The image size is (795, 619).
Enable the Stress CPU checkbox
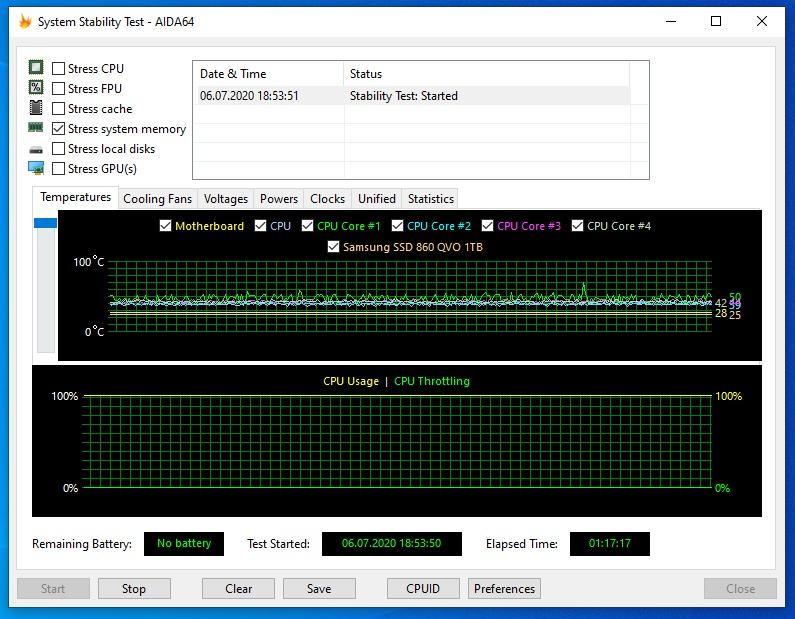click(x=59, y=68)
